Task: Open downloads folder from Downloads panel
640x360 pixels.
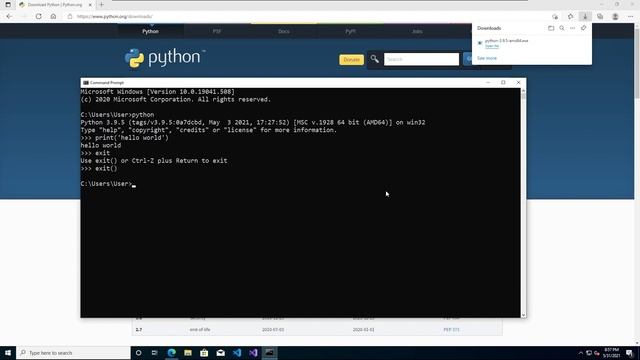Action: coord(551,28)
